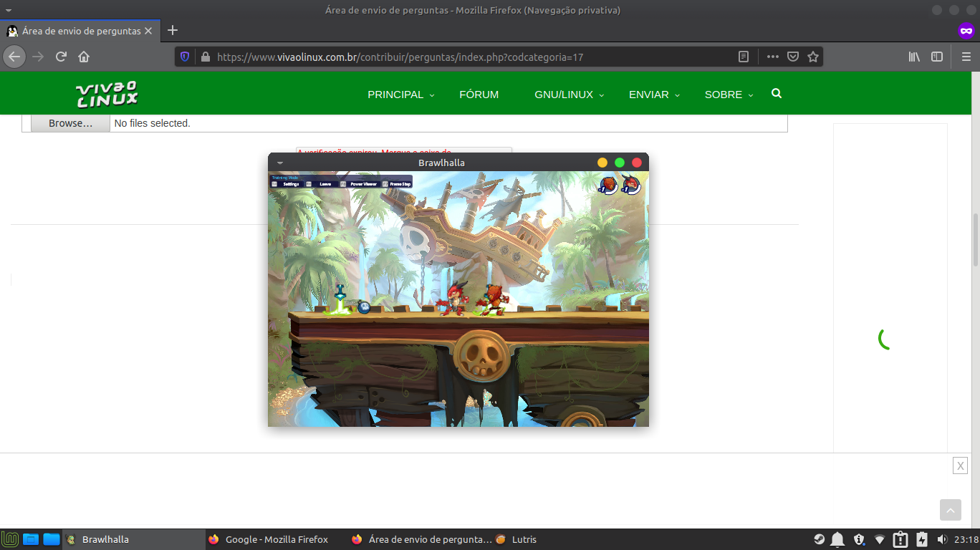Open tracking protection shield icon

185,57
